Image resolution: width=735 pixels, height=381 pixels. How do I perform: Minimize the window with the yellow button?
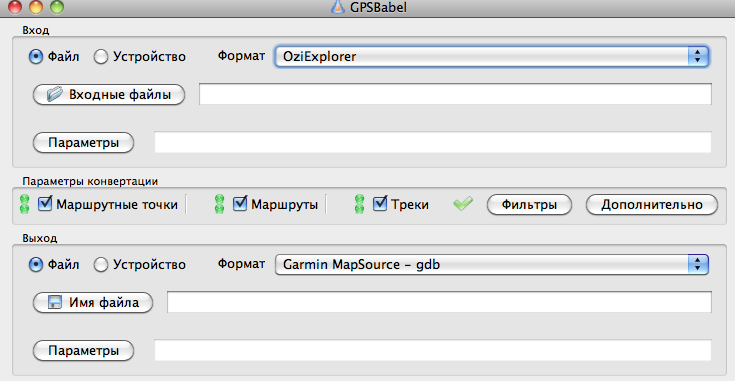click(36, 7)
